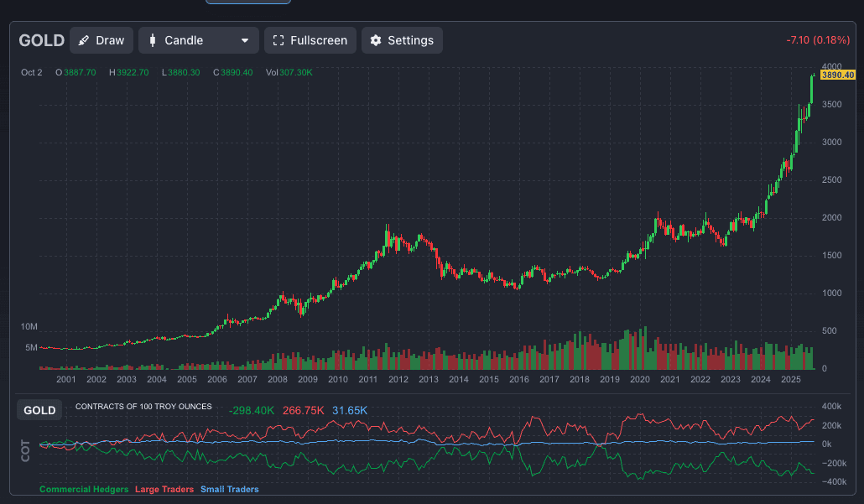
Task: Click the yellow 3890.40 current price tag
Action: click(837, 75)
